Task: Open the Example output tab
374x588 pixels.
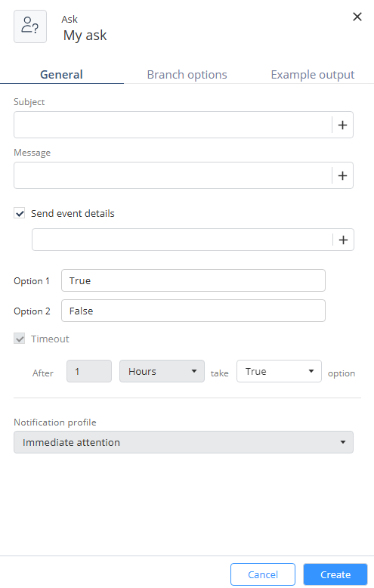Action: tap(313, 75)
